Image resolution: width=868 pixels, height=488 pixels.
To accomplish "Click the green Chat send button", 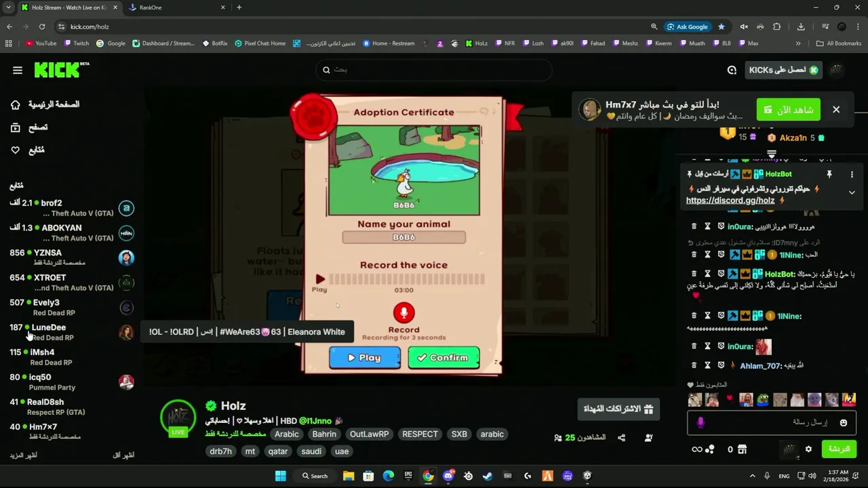I will tap(839, 449).
